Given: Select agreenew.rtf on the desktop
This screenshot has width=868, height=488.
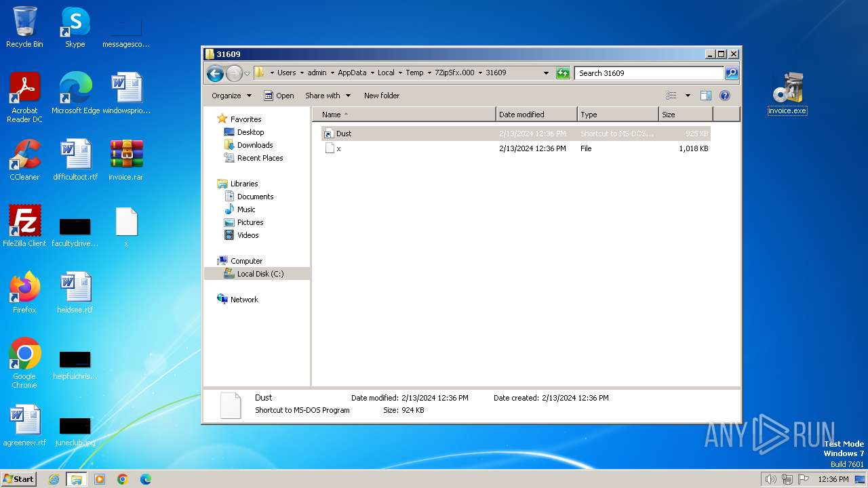Looking at the screenshot, I should point(24,425).
